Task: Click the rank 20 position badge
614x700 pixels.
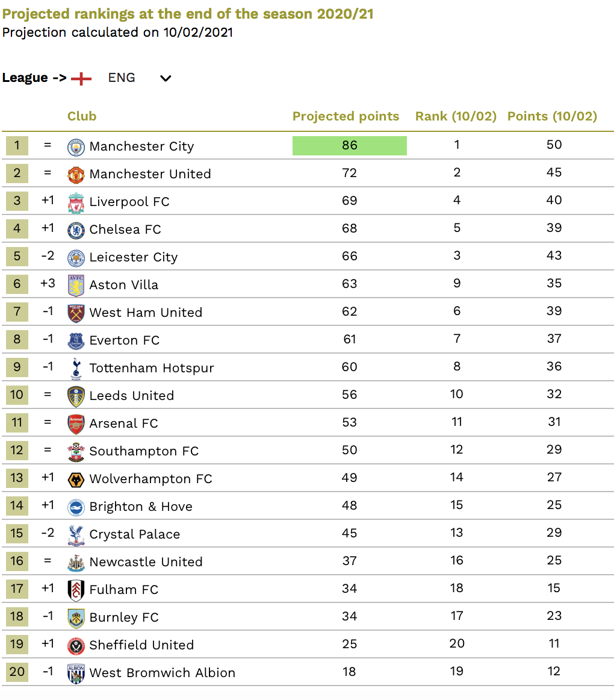Action: (x=17, y=672)
